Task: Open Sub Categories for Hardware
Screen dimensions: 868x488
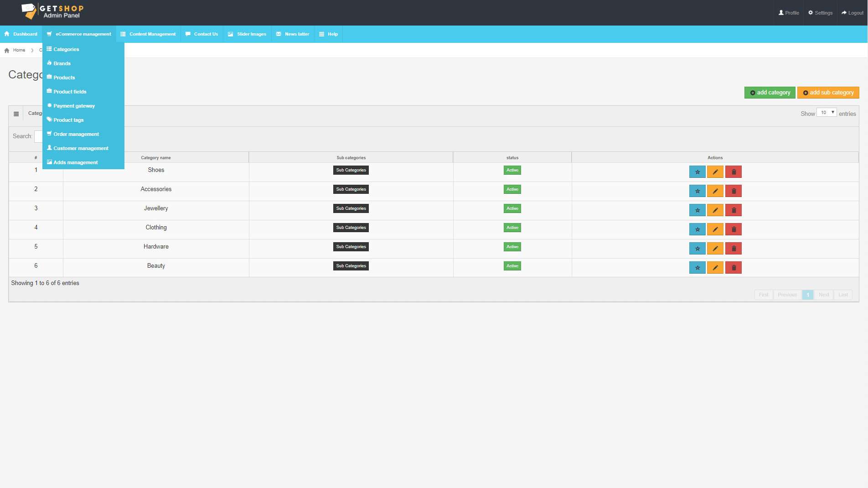Action: 351,247
